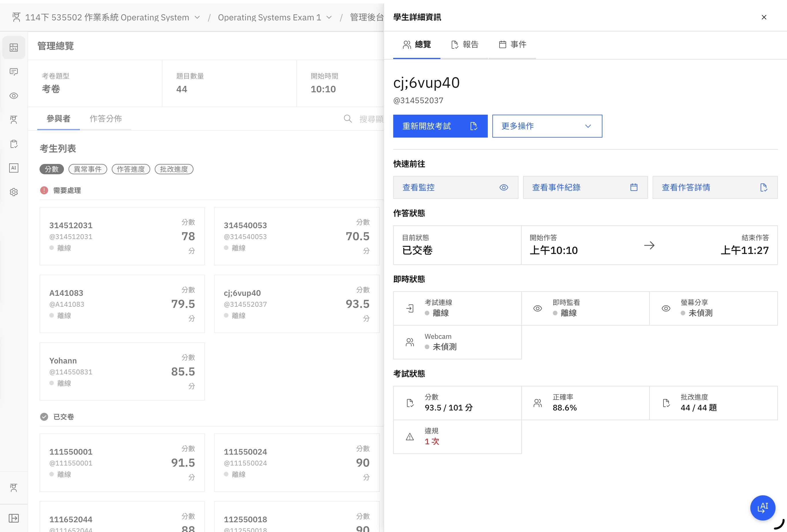
Task: Click the screen sharing eye icon
Action: pos(666,308)
